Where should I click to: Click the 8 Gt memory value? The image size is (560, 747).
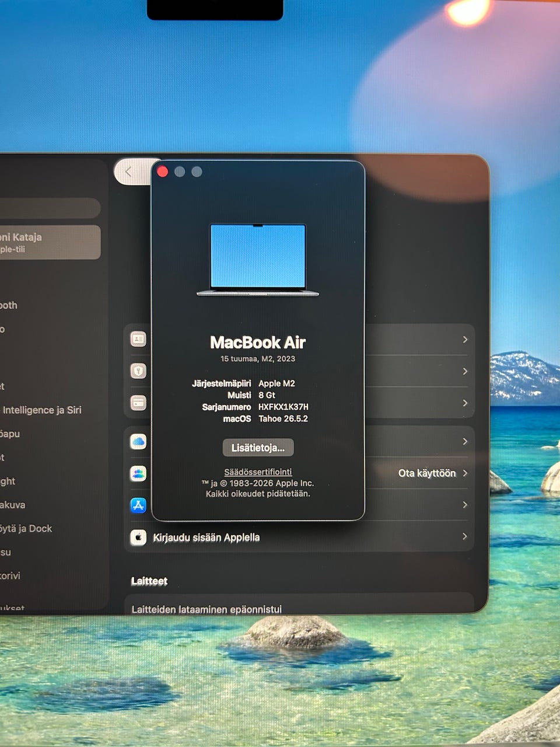pyautogui.click(x=267, y=395)
